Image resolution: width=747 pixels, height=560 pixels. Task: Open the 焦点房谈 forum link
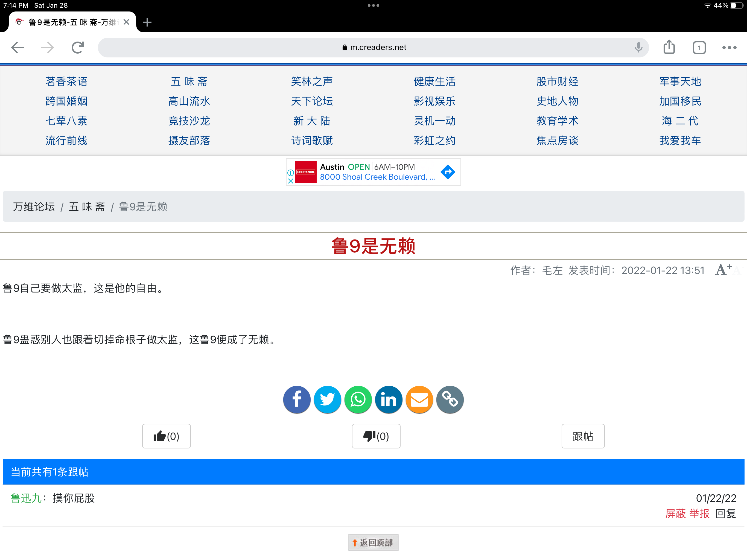click(x=557, y=140)
